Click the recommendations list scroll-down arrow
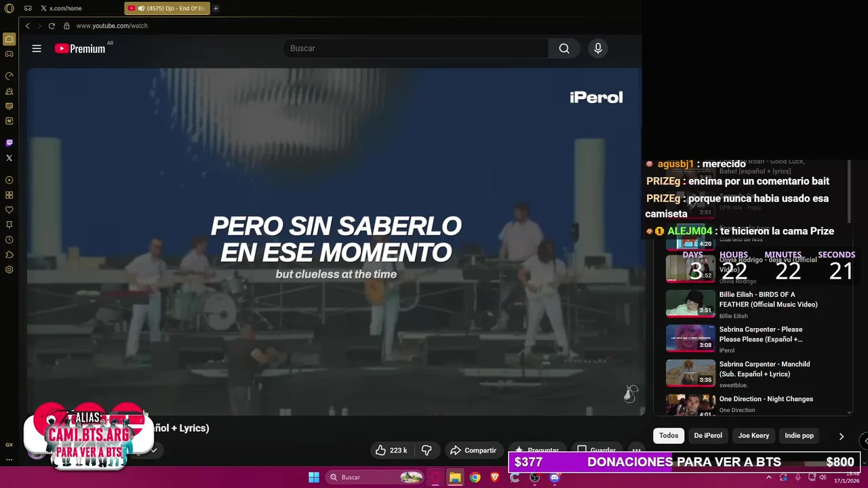 click(x=849, y=411)
